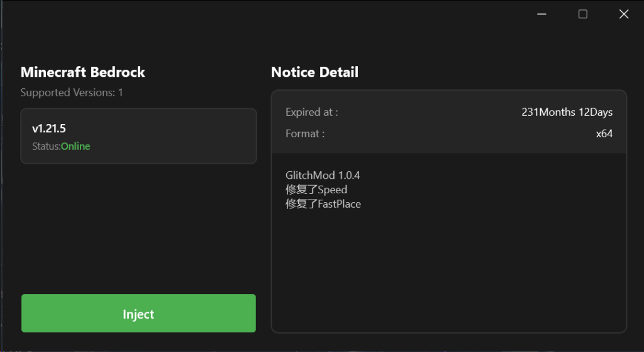
Task: Click the Minecraft Bedrock heading
Action: pos(82,72)
